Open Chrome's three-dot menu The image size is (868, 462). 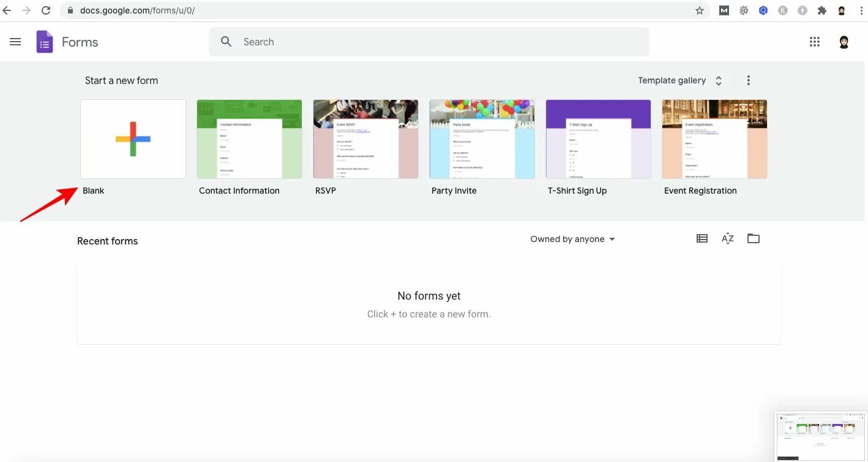click(861, 10)
